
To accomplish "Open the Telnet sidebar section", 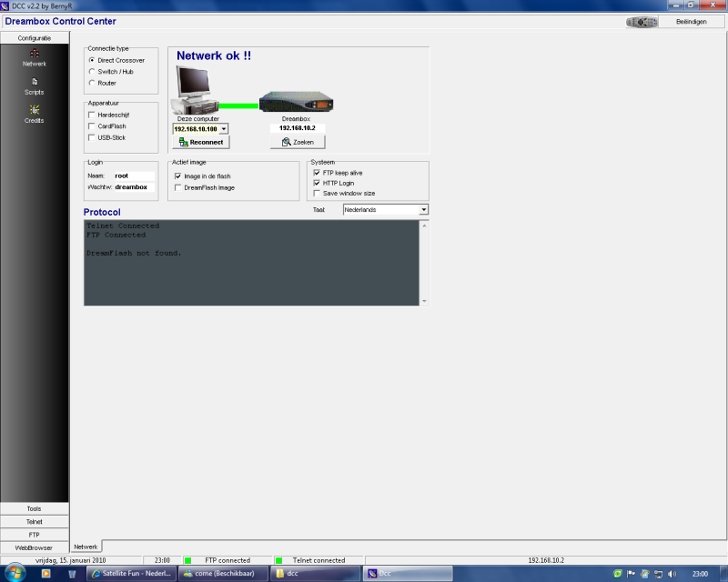I will (35, 522).
